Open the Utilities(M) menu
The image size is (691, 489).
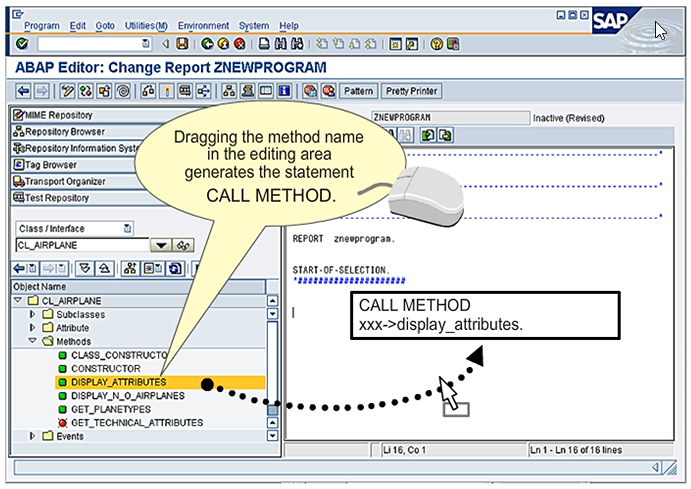tap(145, 25)
